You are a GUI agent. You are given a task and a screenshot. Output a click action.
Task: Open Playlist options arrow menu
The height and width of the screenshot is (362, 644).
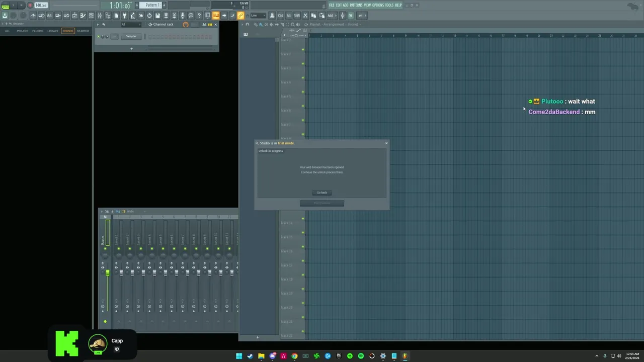pos(242,25)
